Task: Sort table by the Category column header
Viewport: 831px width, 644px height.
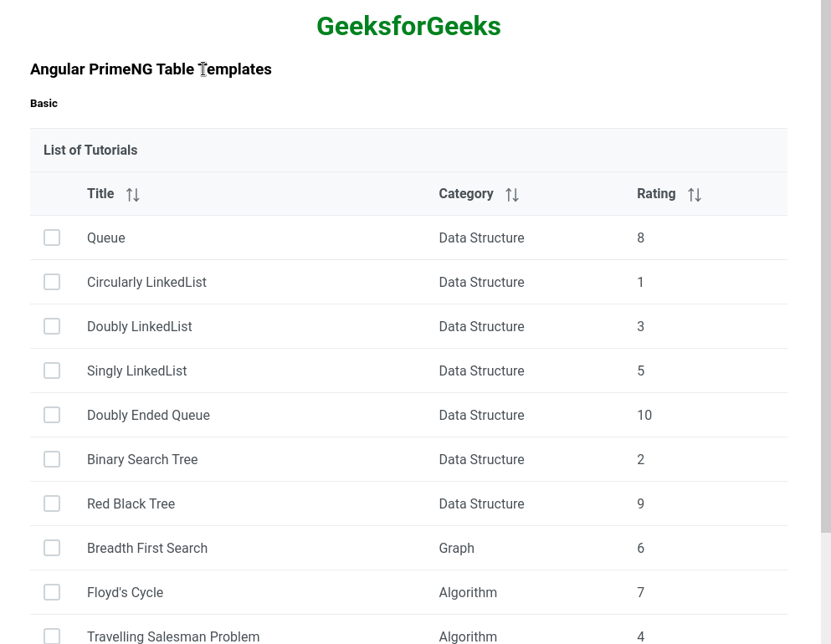Action: 466,193
